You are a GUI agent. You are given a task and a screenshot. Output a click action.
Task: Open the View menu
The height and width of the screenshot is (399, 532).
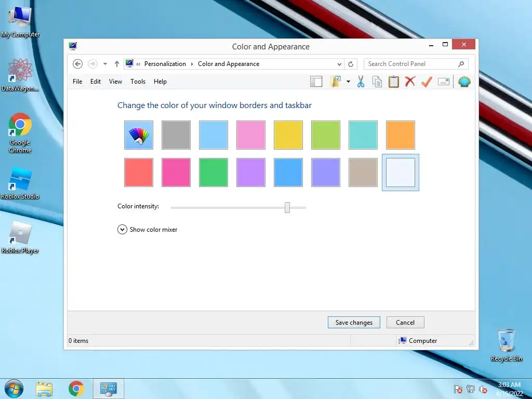115,82
